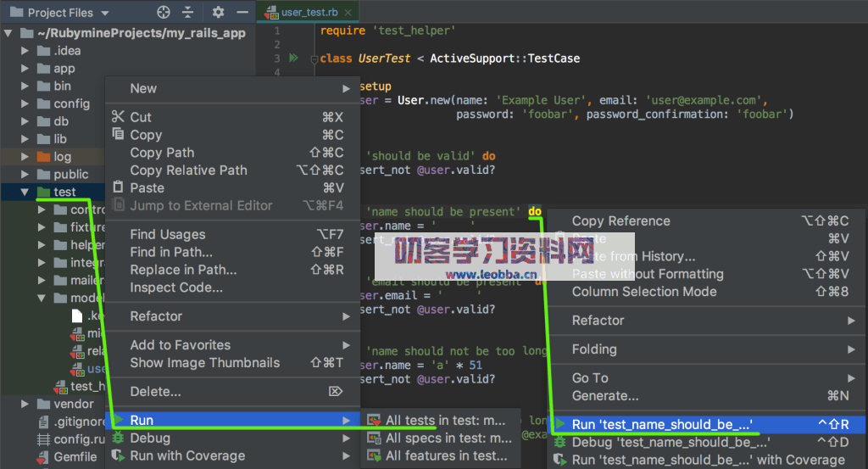Select the lib folder row
Screen dimensions: 868x469
click(53, 139)
